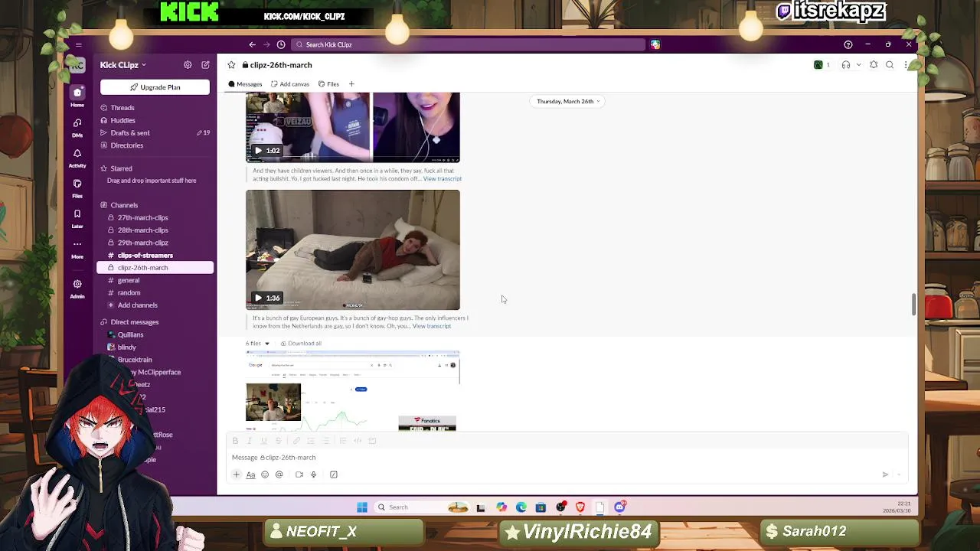Open the emoji picker in composer
This screenshot has height=551, width=980.
tap(265, 474)
